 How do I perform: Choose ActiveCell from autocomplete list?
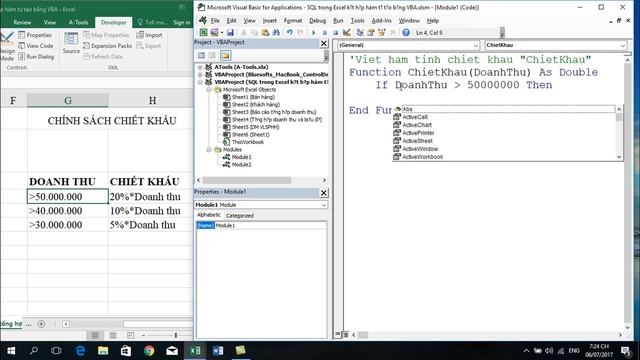[415, 117]
